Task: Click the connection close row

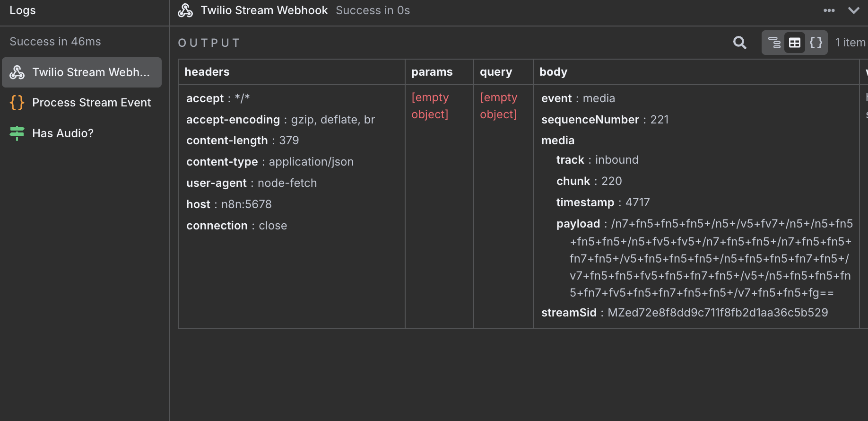Action: (236, 226)
